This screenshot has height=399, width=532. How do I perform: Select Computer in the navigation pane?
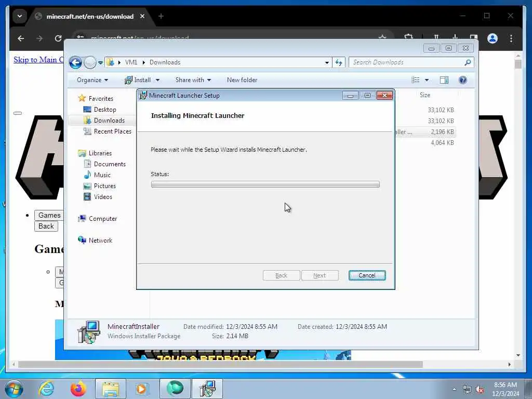(x=103, y=219)
